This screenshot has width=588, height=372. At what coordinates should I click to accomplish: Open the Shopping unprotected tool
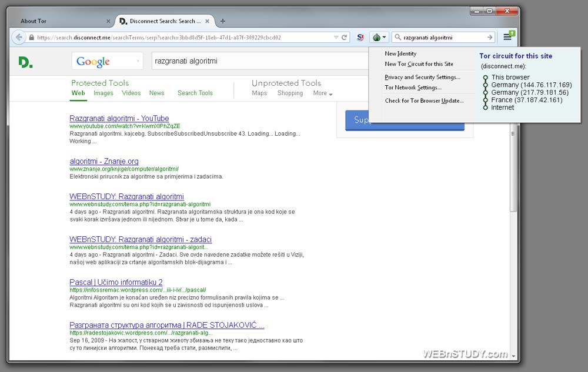click(290, 93)
